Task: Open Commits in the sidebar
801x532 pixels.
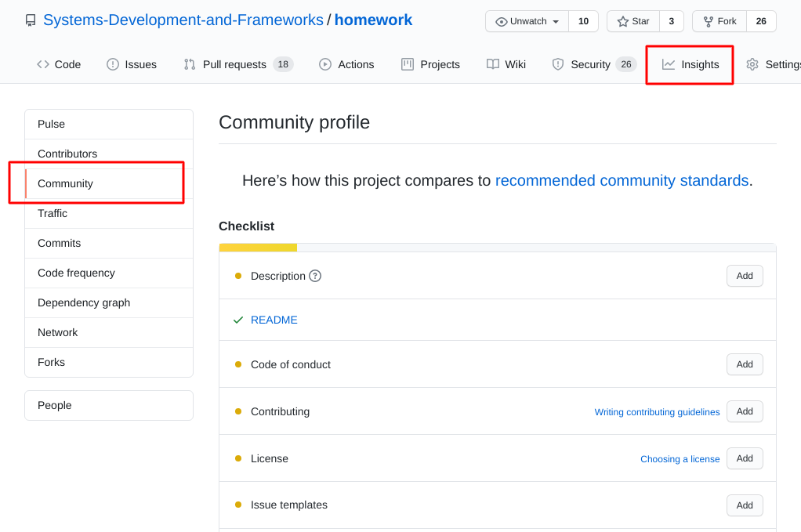Action: (x=109, y=243)
